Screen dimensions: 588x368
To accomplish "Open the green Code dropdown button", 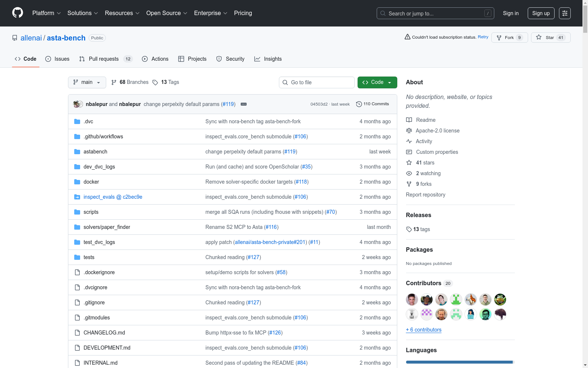I will (x=377, y=82).
